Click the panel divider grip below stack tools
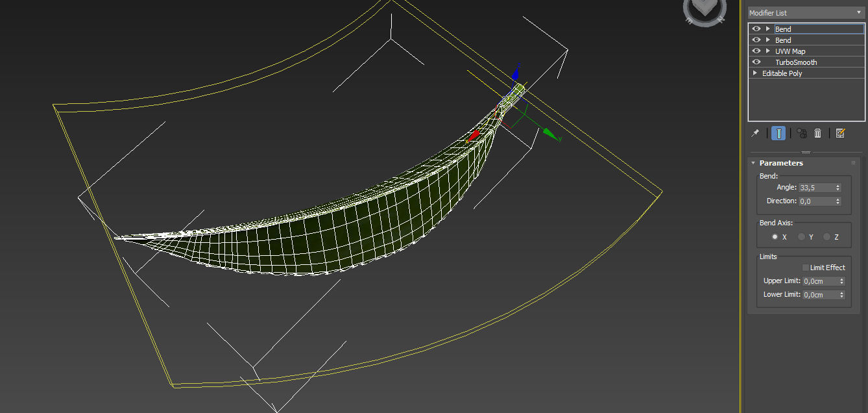The height and width of the screenshot is (413, 868). pos(806,152)
